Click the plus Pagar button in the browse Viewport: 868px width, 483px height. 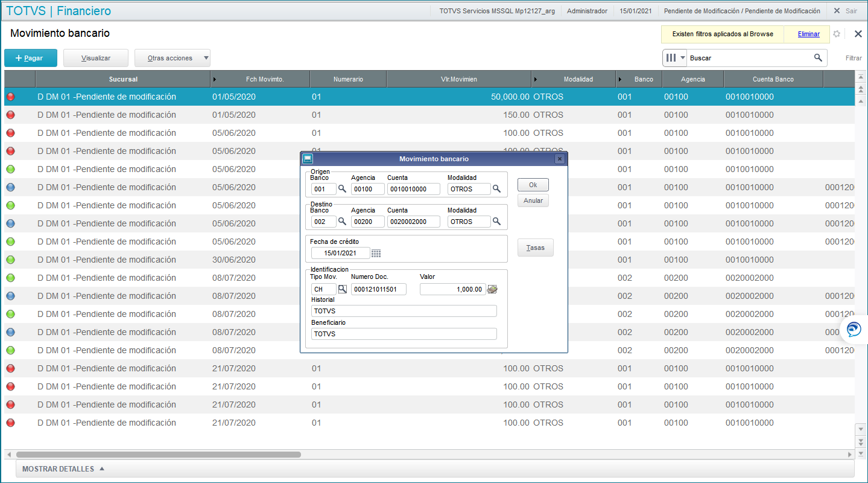click(x=31, y=58)
